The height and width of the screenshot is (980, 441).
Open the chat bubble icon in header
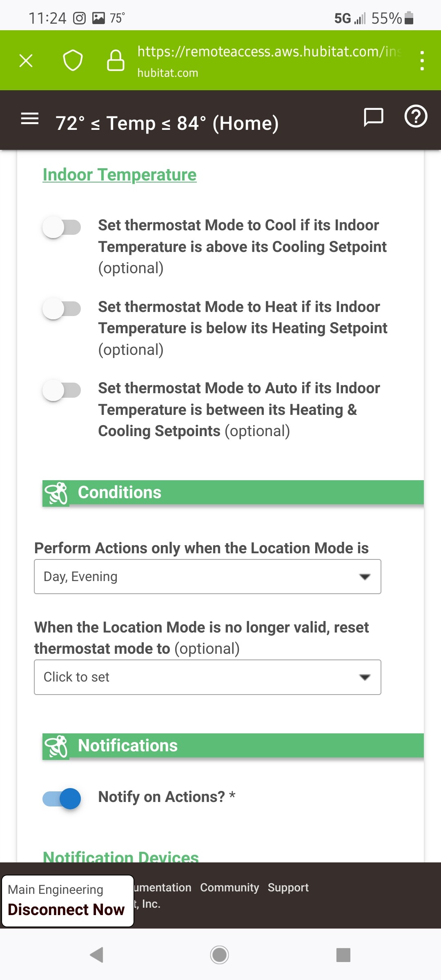click(x=373, y=117)
